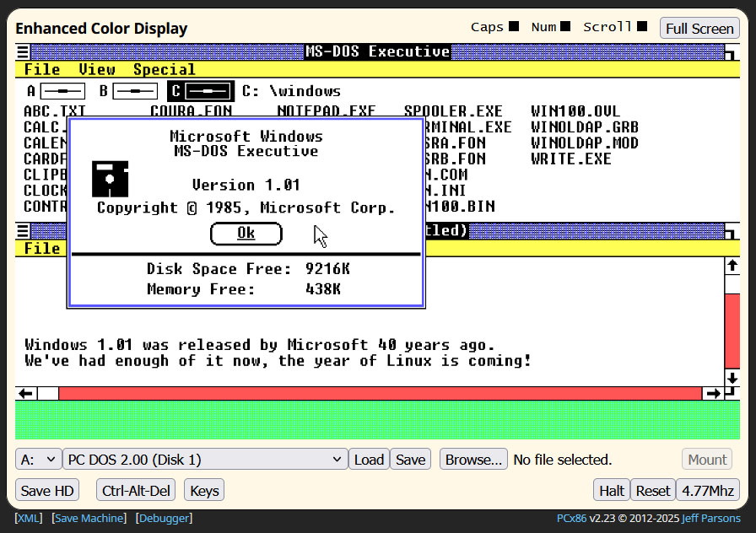756x533 pixels.
Task: Open the A: drive selector dropdown
Action: tap(38, 459)
